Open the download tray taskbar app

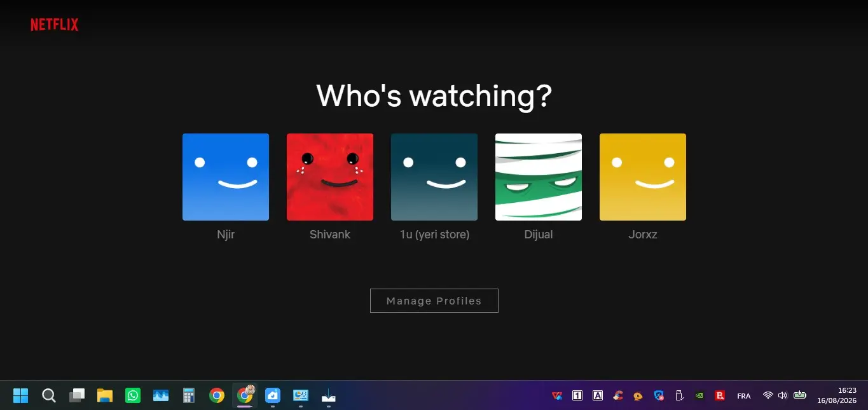pos(329,395)
